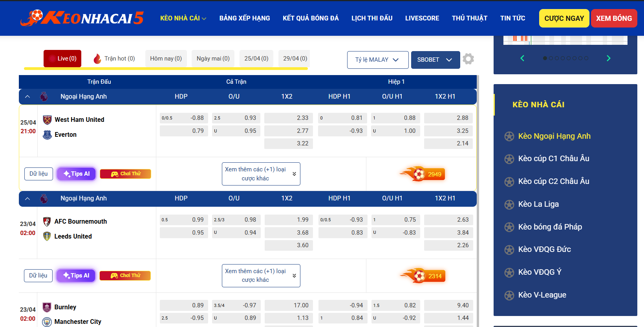
Task: Click soccer ball icon beside Kèo cúp C2 Châu Âu
Action: click(x=509, y=182)
